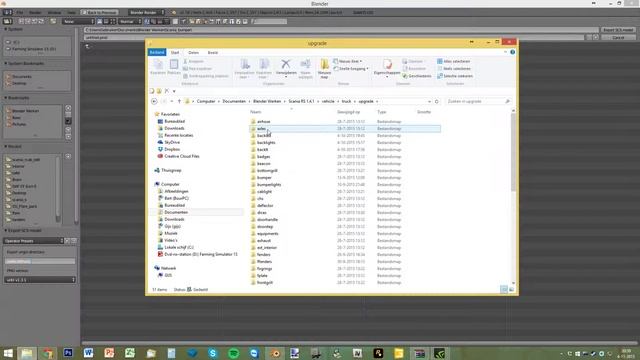Image resolution: width=640 pixels, height=360 pixels.
Task: Click Niets selecteren in ribbon
Action: tap(454, 69)
